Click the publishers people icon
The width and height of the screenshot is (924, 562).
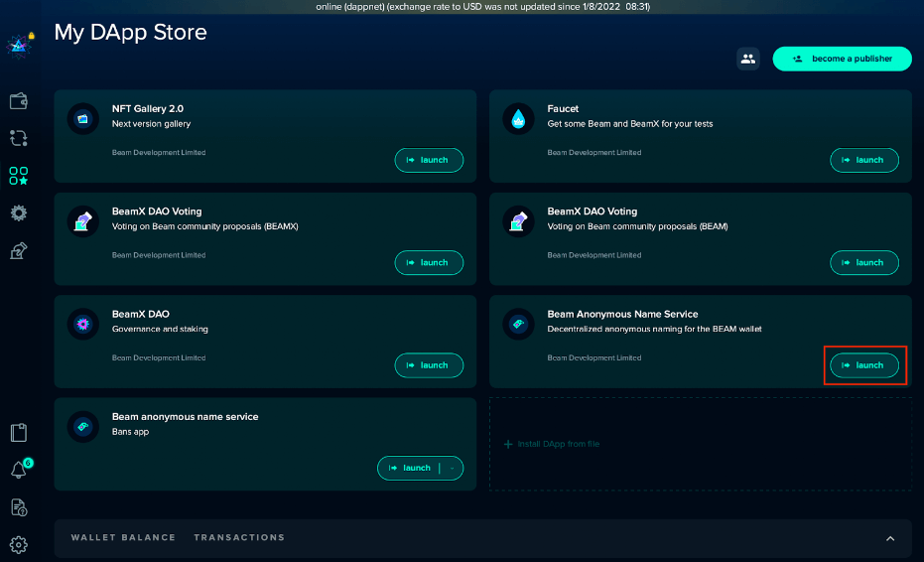747,59
